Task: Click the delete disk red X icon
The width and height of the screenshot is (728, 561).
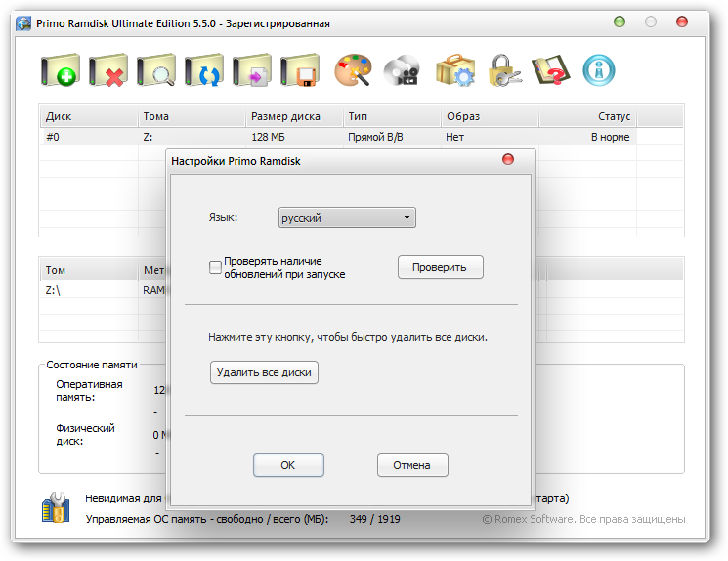Action: tap(108, 70)
